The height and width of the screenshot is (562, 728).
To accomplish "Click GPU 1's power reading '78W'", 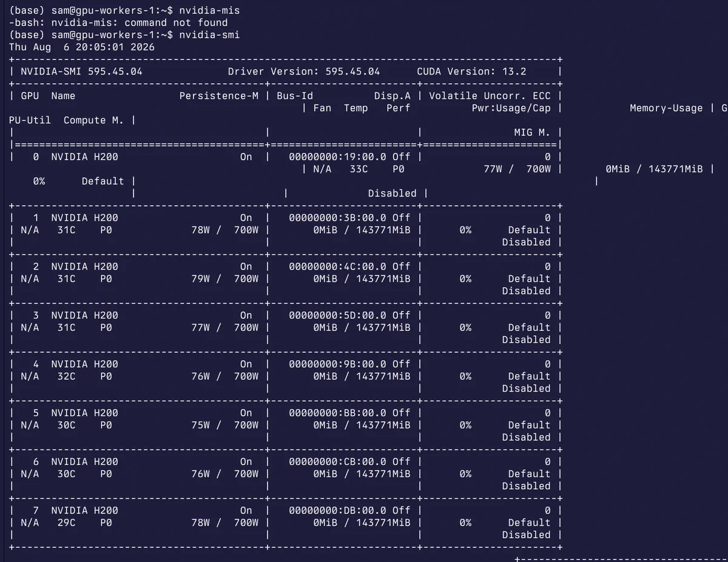I will (200, 230).
